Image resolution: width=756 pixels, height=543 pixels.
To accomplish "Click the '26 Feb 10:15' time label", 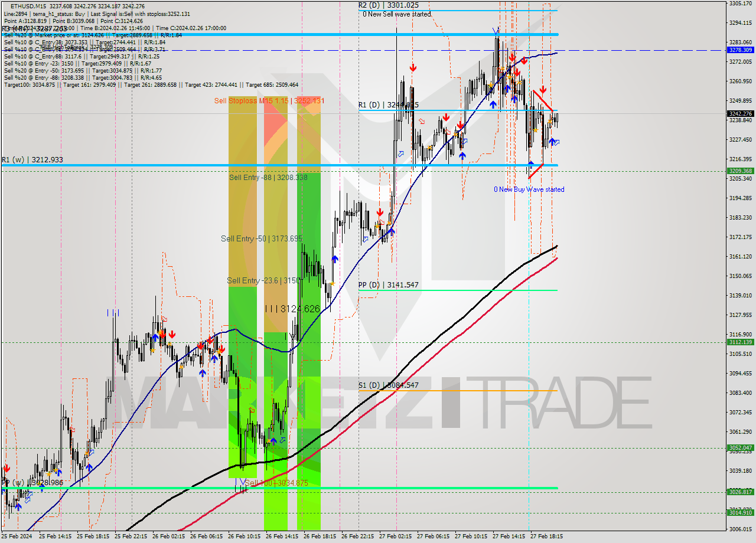I will [245, 537].
